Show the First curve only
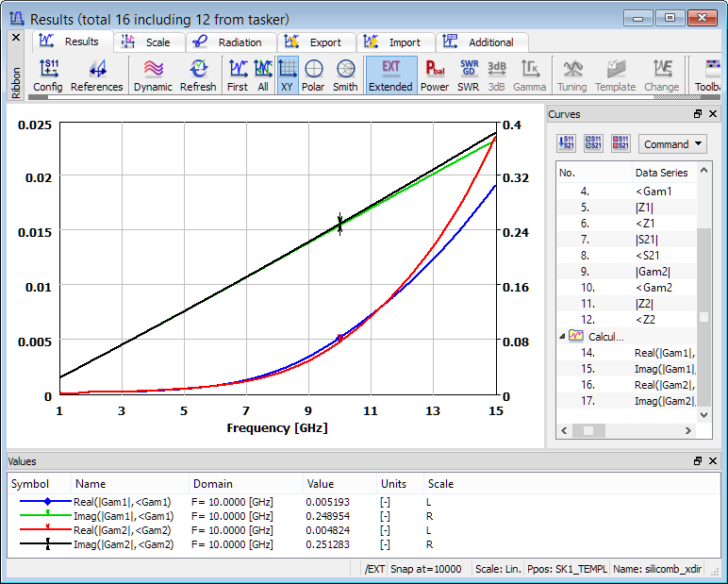The width and height of the screenshot is (728, 584). (x=238, y=75)
